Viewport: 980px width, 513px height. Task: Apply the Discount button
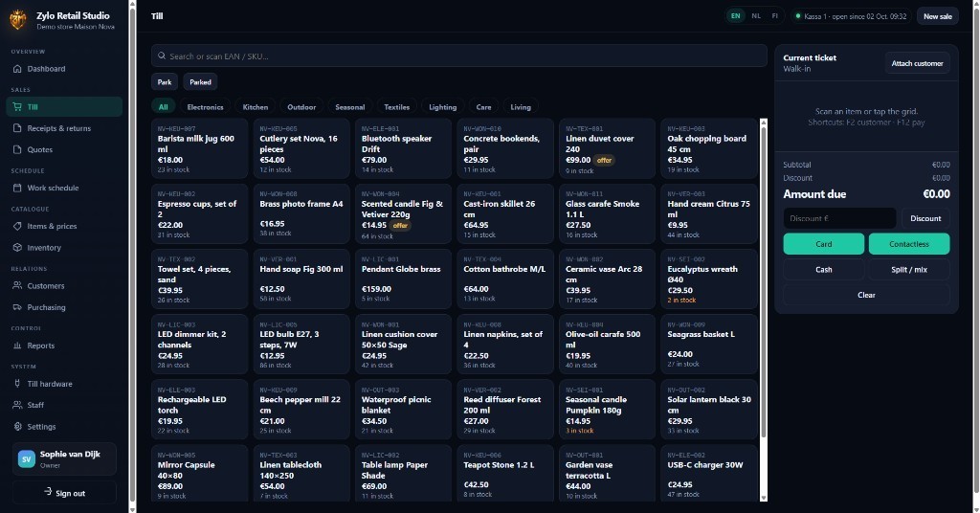click(925, 218)
